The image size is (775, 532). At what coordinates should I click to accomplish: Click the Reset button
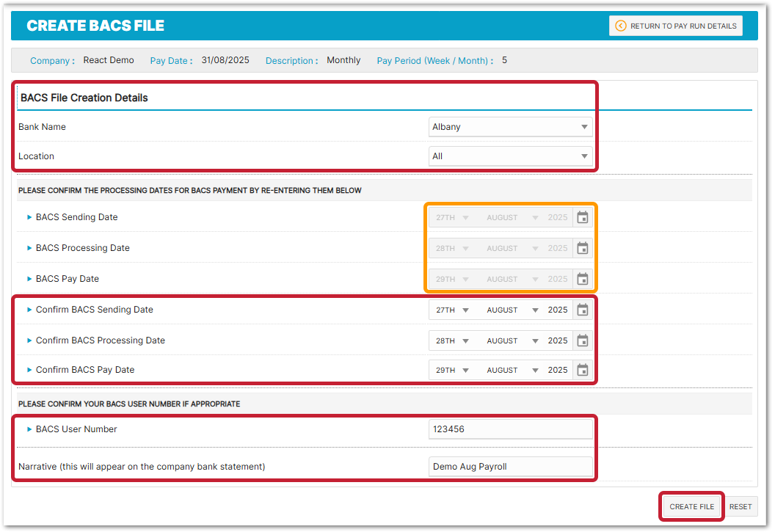click(741, 506)
